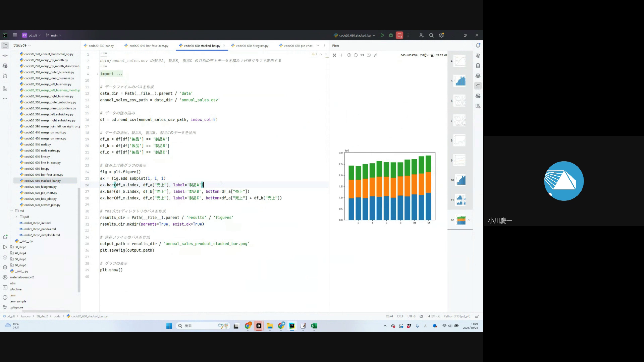
Task: Click the main git branch button
Action: pyautogui.click(x=54, y=35)
